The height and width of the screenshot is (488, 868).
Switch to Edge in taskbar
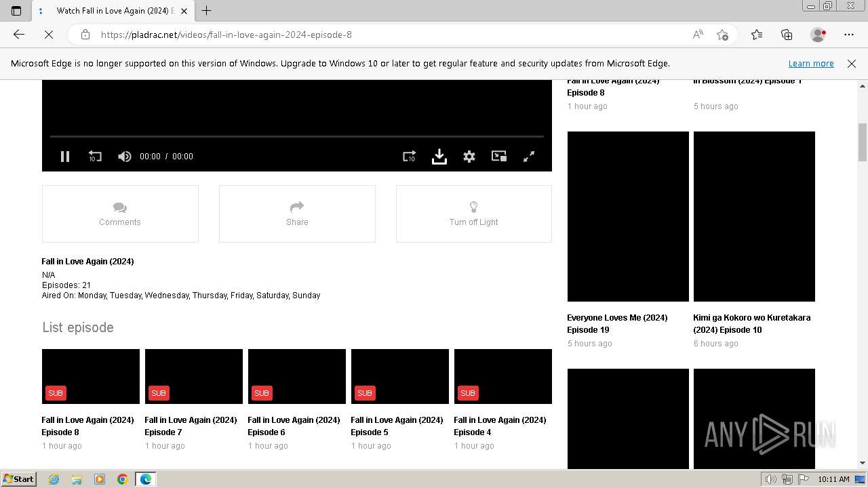pyautogui.click(x=145, y=479)
